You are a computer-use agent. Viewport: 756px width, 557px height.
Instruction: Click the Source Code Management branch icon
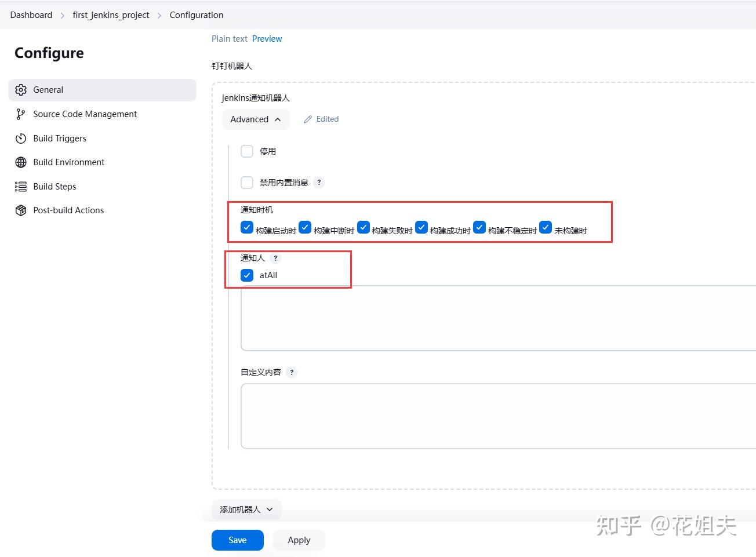21,114
